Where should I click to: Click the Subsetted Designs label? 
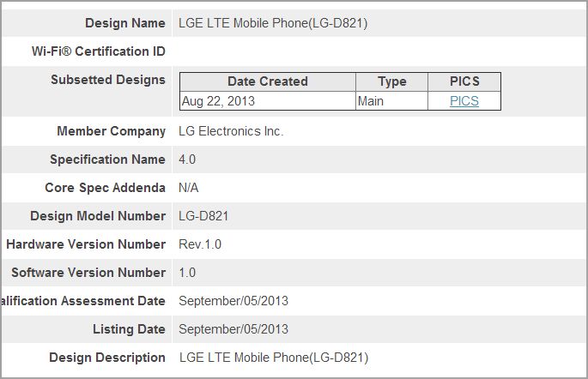(x=108, y=80)
